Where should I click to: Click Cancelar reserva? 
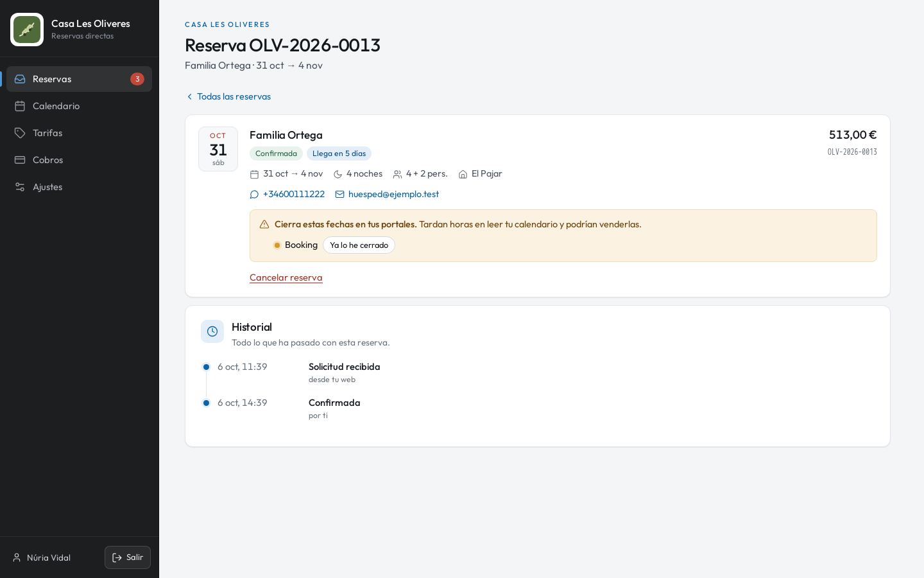286,277
